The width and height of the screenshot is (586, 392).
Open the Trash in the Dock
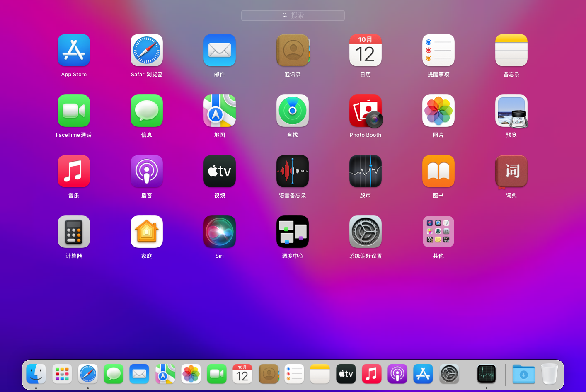tap(550, 374)
